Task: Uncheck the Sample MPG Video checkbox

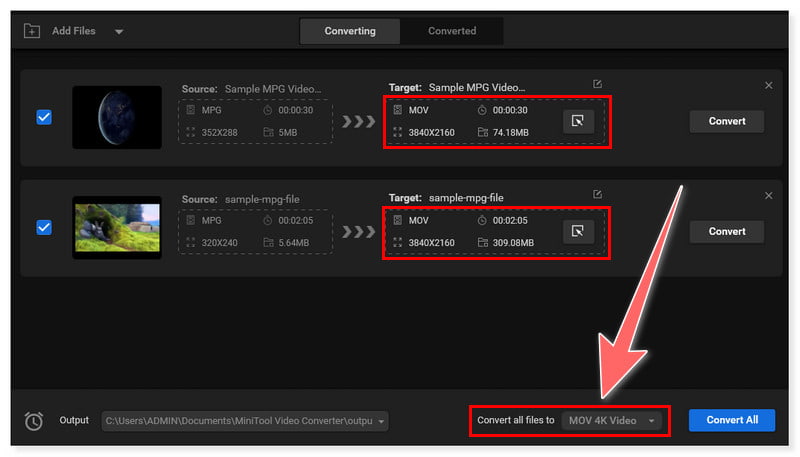Action: tap(44, 118)
